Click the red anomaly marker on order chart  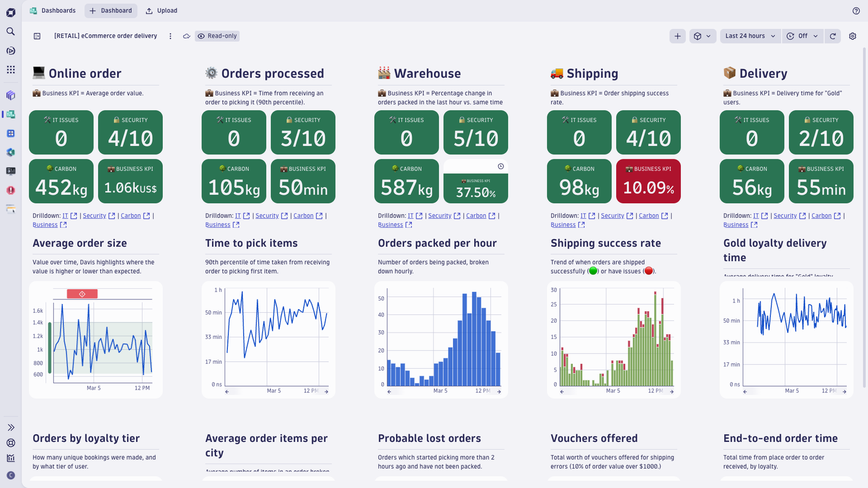[x=82, y=294]
